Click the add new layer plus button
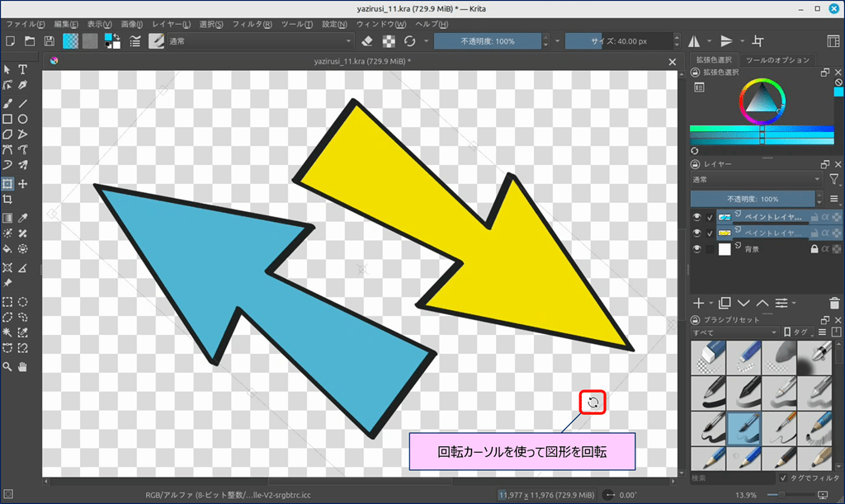 (698, 304)
